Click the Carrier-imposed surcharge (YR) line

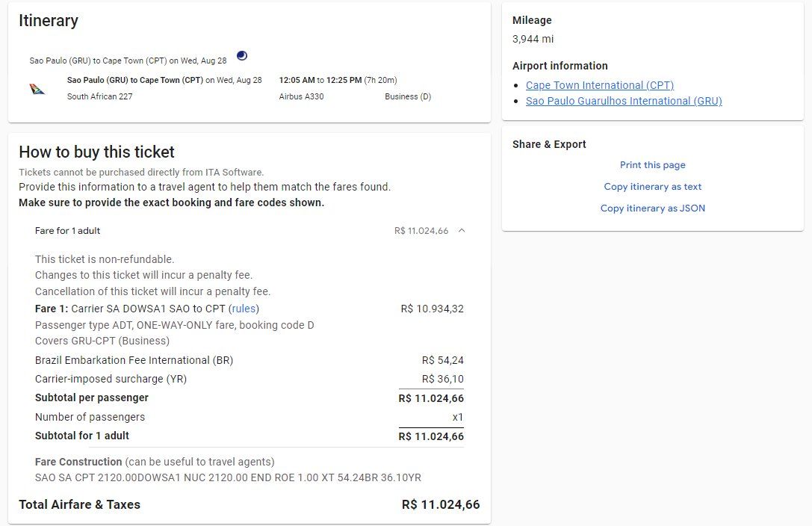click(111, 379)
